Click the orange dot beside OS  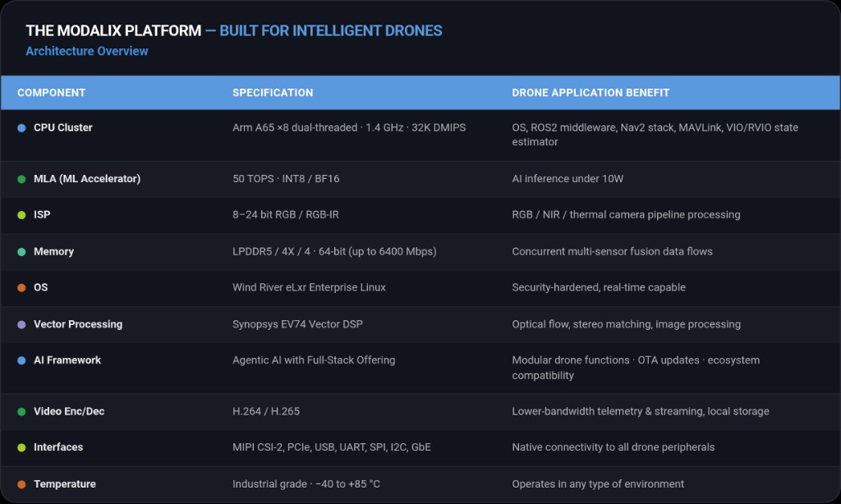[x=21, y=288]
